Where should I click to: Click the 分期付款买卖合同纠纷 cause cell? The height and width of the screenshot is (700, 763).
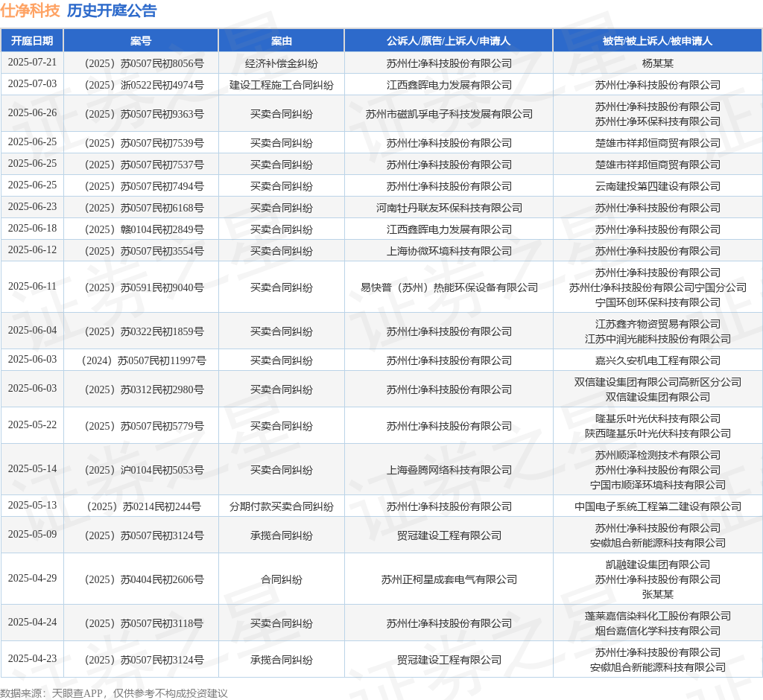coord(281,506)
